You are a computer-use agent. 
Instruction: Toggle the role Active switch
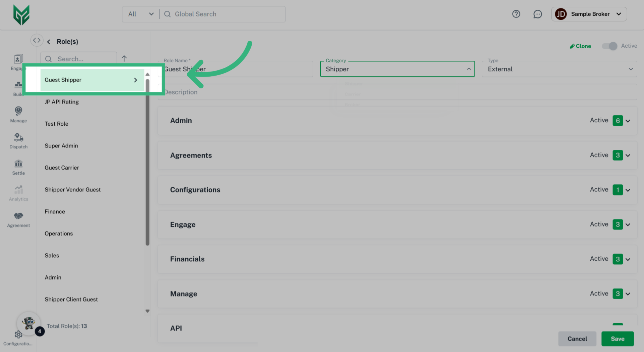coord(609,46)
